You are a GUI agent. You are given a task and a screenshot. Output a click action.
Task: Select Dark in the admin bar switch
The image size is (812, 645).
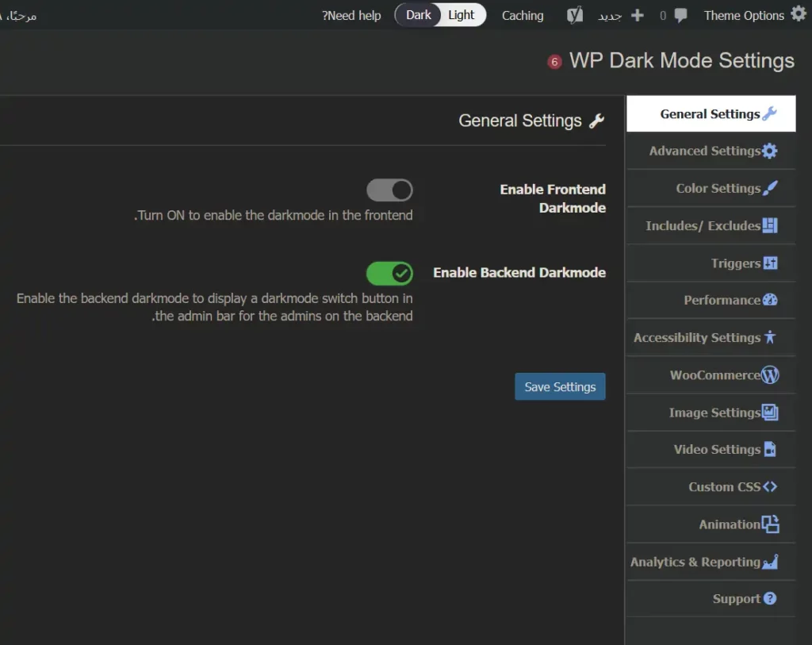click(x=418, y=15)
